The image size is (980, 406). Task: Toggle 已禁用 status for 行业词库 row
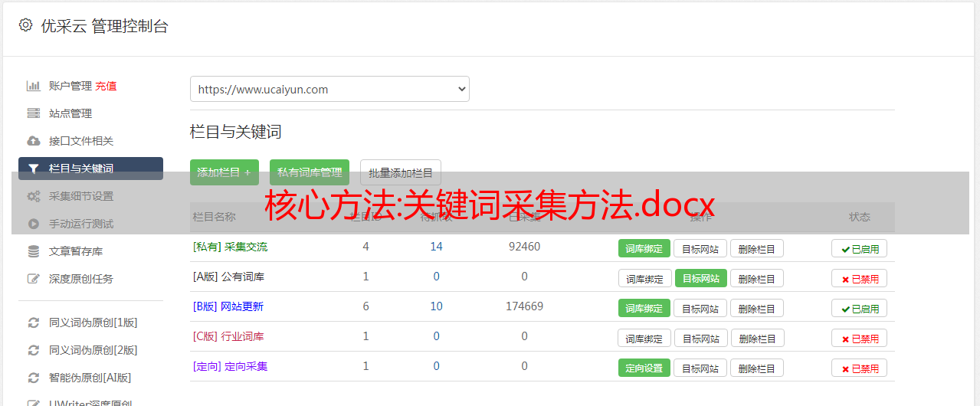click(x=860, y=338)
